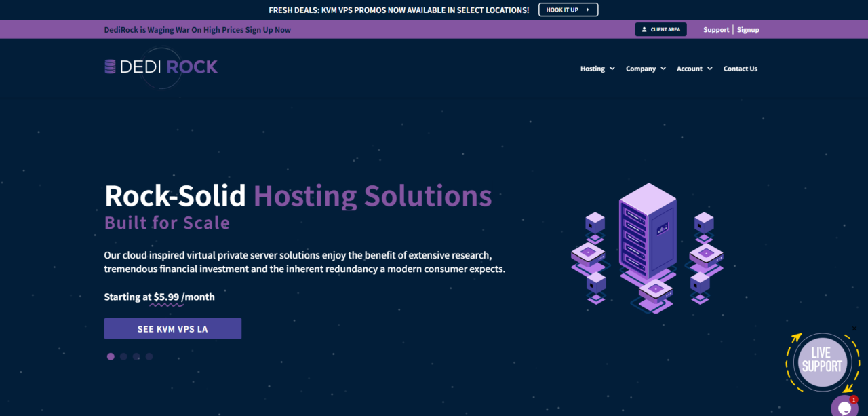
Task: Open the Support link
Action: coord(716,30)
